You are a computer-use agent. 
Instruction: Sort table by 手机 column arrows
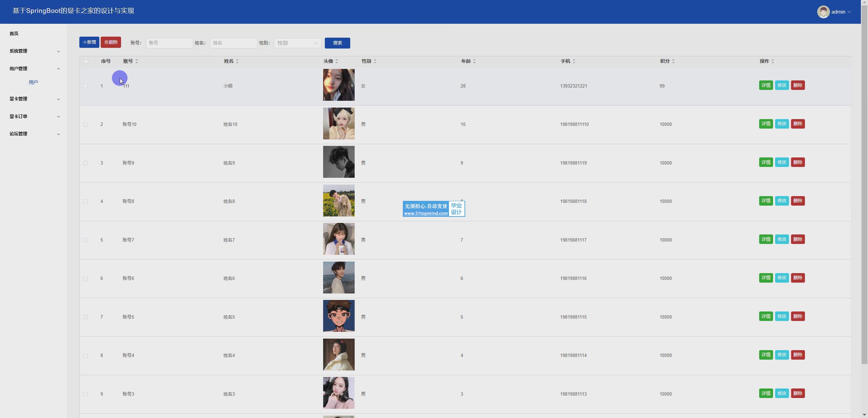click(574, 61)
